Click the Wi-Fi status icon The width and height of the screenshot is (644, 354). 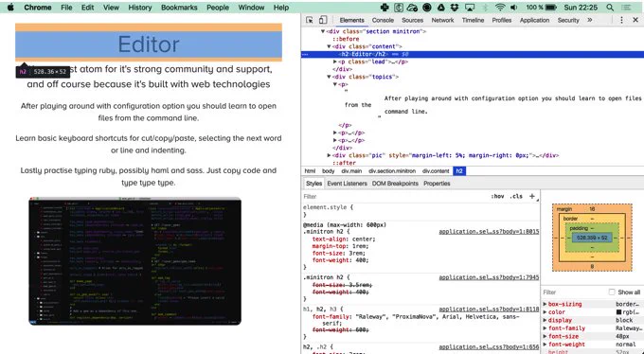click(500, 8)
